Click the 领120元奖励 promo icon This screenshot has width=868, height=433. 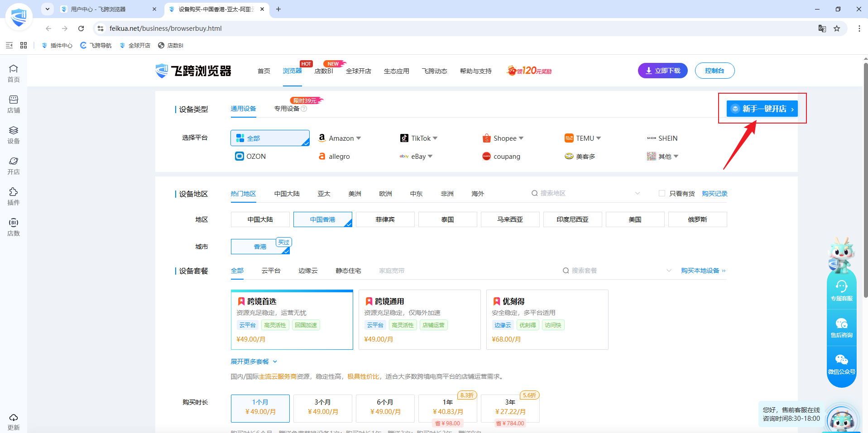[529, 71]
